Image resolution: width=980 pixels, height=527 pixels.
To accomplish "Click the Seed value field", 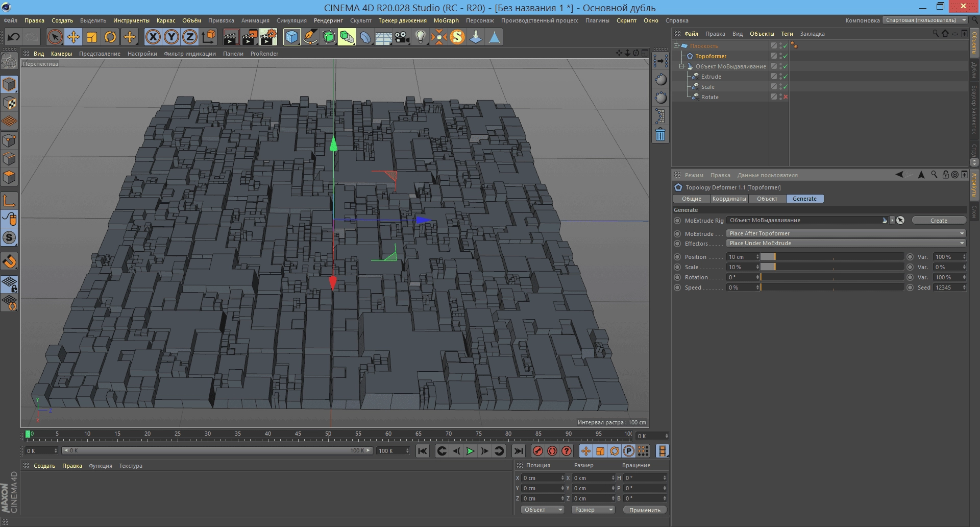I will (950, 288).
